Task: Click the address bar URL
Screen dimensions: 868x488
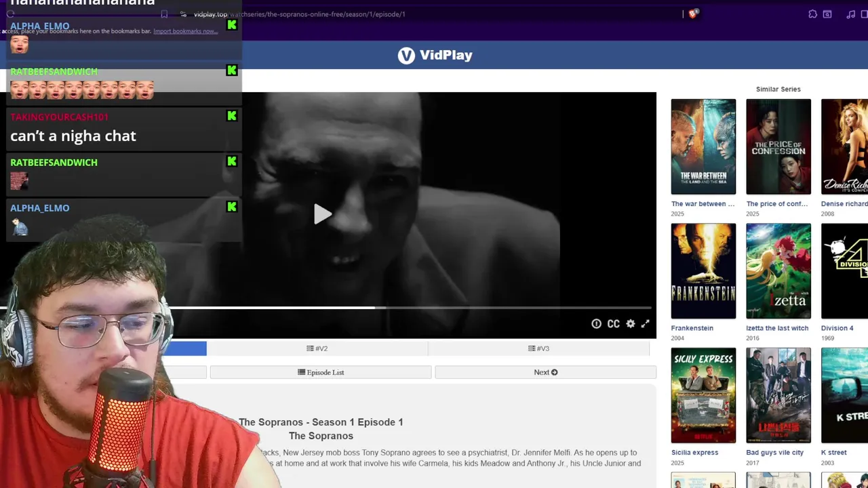Action: pyautogui.click(x=300, y=14)
